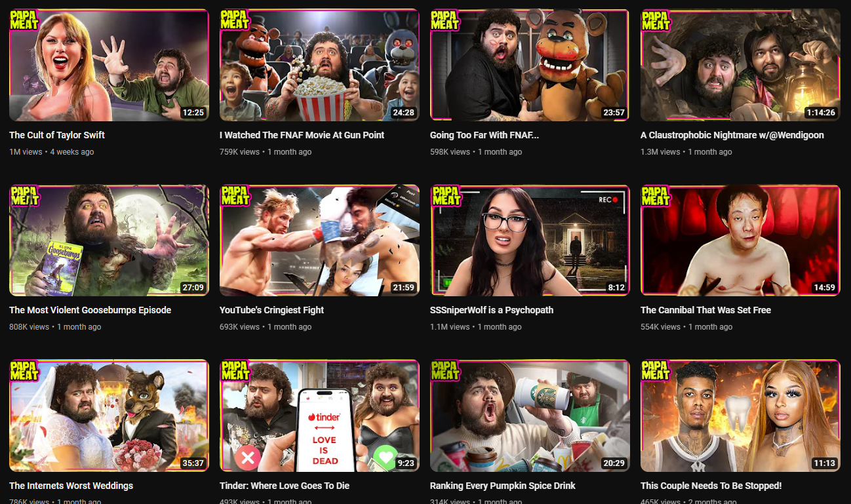Click the 1:14:26 duration badge
Screen dimensions: 851x504
pos(820,113)
